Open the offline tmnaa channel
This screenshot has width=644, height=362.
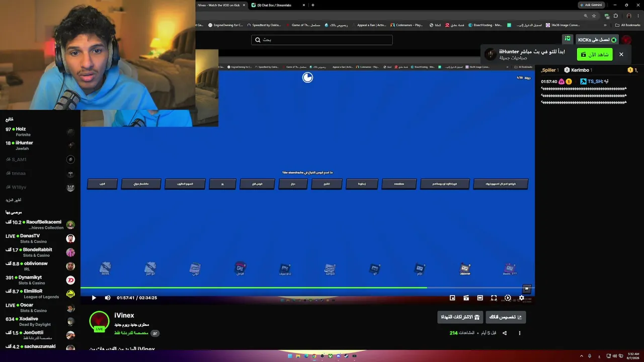[x=40, y=173]
